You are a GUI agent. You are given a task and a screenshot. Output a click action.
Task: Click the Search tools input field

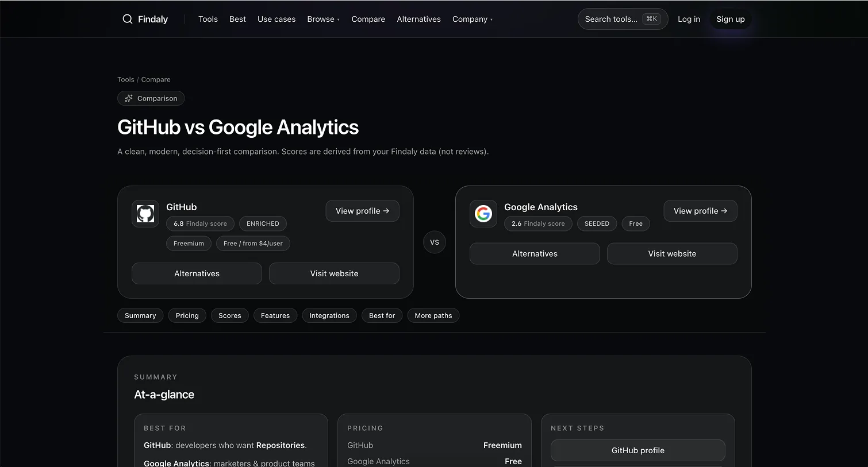click(610, 19)
